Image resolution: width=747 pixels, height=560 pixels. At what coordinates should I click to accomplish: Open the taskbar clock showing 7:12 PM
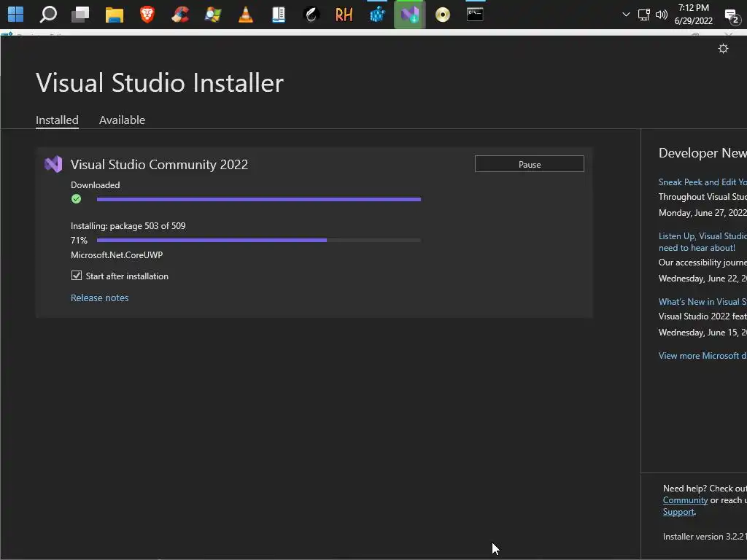click(x=694, y=15)
